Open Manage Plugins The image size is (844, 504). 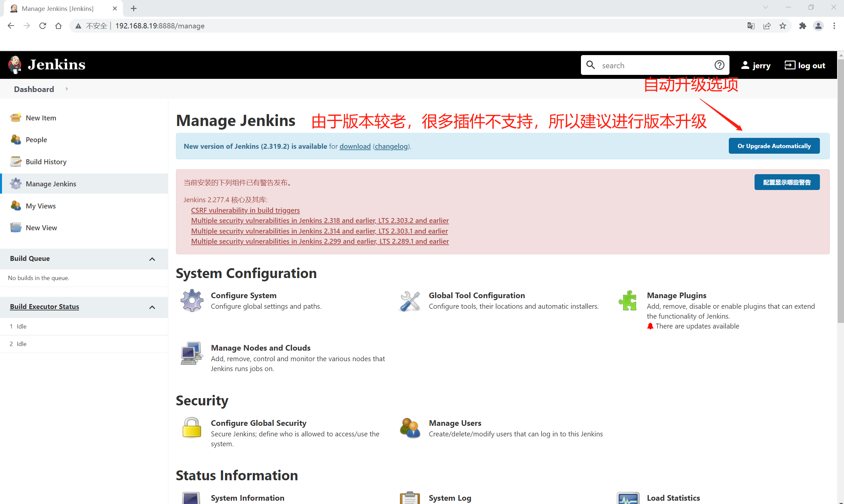(x=677, y=296)
